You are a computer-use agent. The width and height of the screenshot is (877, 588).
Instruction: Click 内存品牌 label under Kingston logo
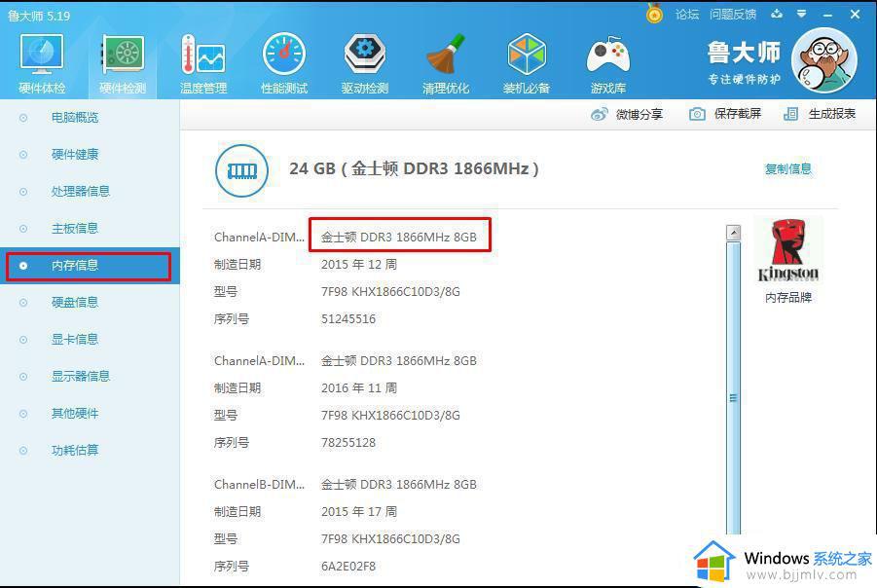pyautogui.click(x=788, y=298)
